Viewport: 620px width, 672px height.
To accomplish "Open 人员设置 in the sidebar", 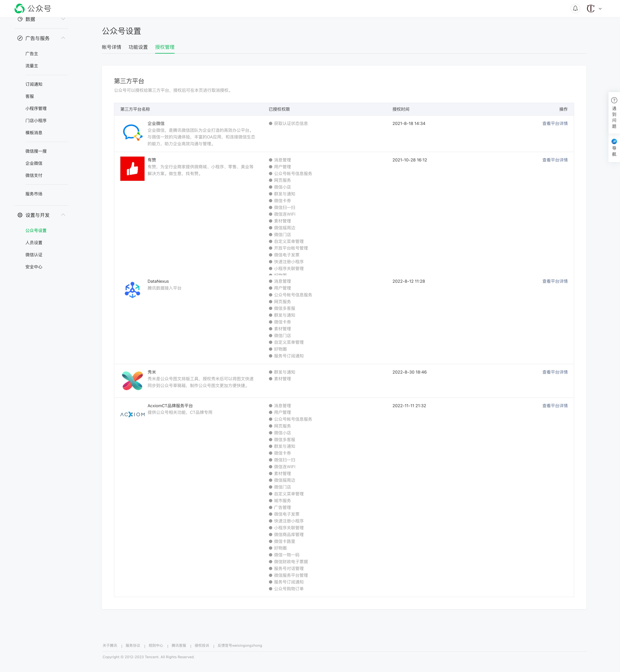I will pos(34,243).
